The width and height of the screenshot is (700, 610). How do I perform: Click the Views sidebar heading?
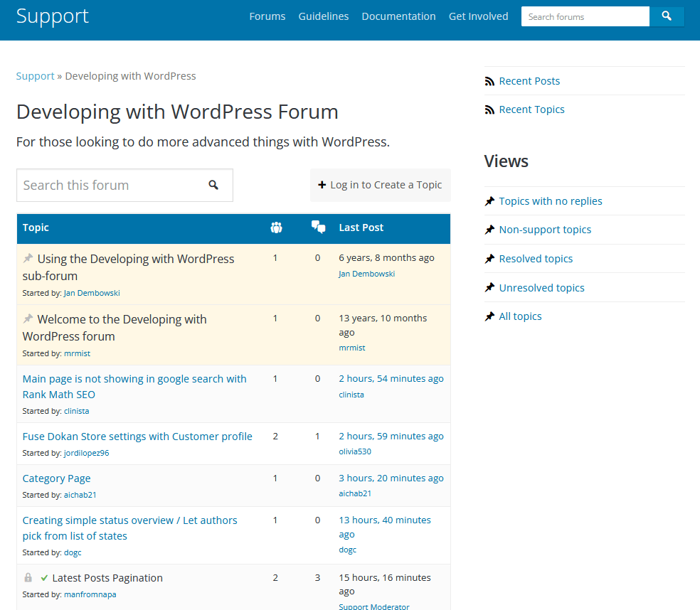(507, 161)
